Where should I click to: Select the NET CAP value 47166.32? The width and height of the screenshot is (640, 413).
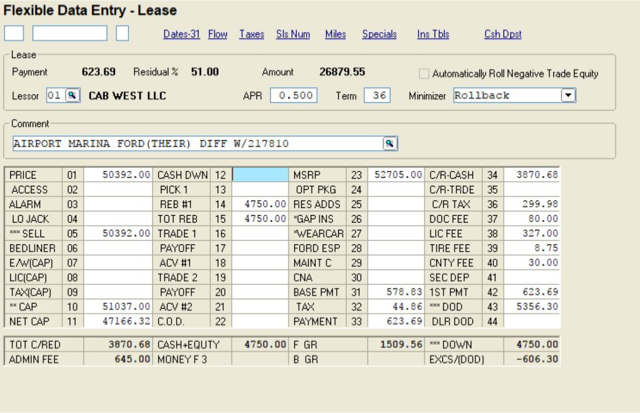[118, 321]
